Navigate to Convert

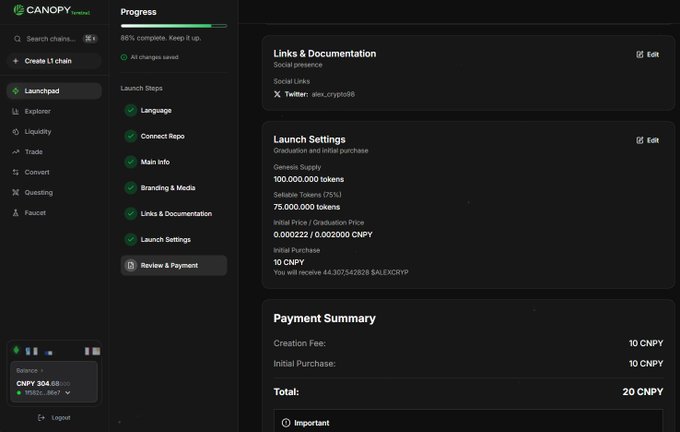(x=54, y=172)
